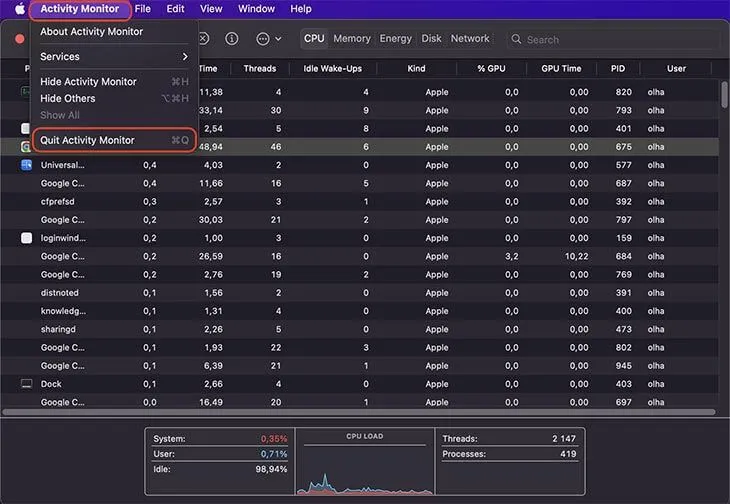
Task: Sort by Kind column header
Action: tap(416, 68)
